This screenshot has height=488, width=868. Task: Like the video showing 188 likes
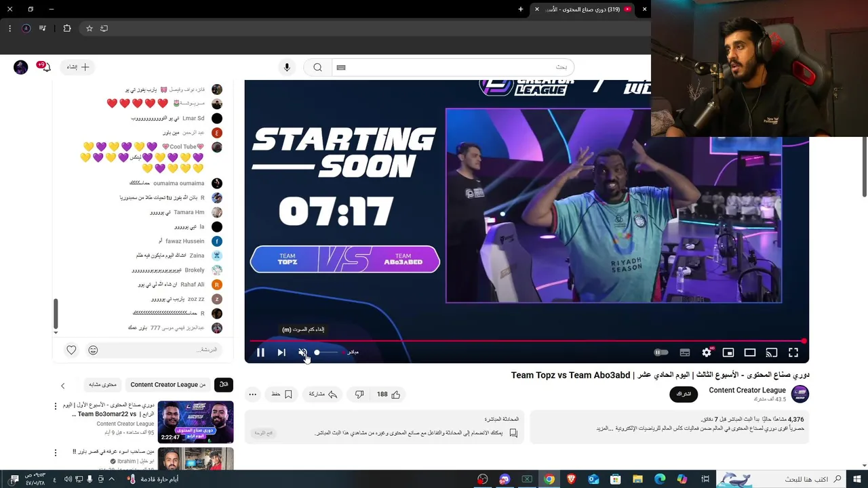pyautogui.click(x=389, y=394)
